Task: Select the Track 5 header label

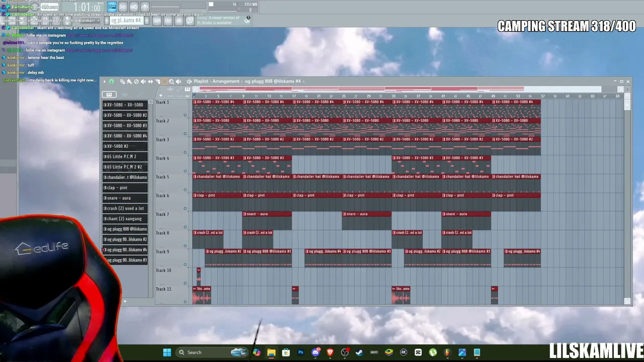Action: (x=162, y=177)
